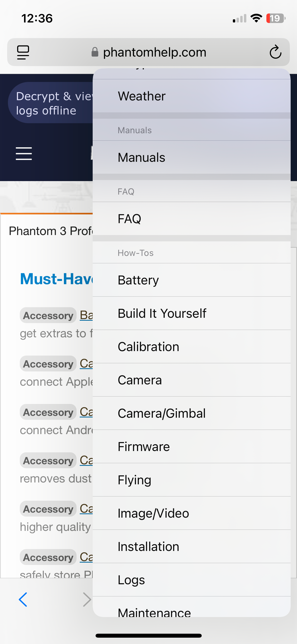This screenshot has width=297, height=644.
Task: Select Camera/Gimbal entry
Action: (x=192, y=413)
